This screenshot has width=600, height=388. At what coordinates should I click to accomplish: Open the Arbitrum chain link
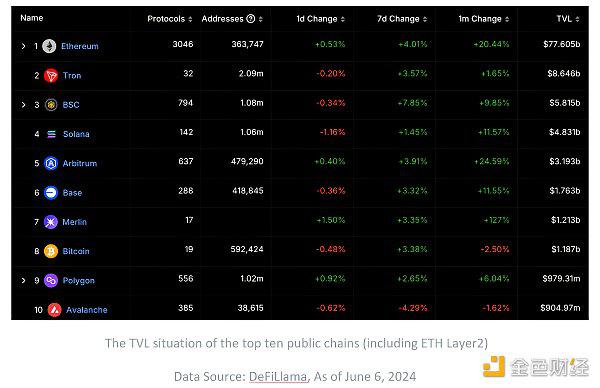pos(80,163)
